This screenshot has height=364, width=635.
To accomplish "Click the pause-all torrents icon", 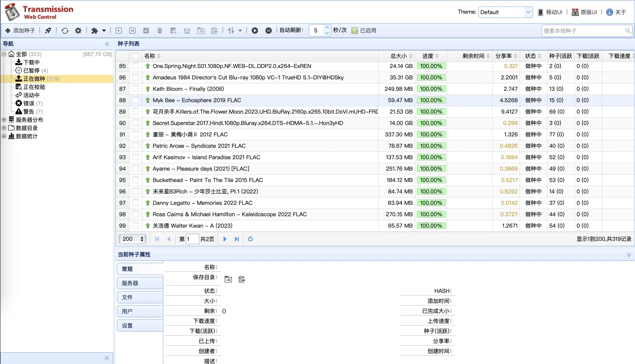I will point(268,31).
